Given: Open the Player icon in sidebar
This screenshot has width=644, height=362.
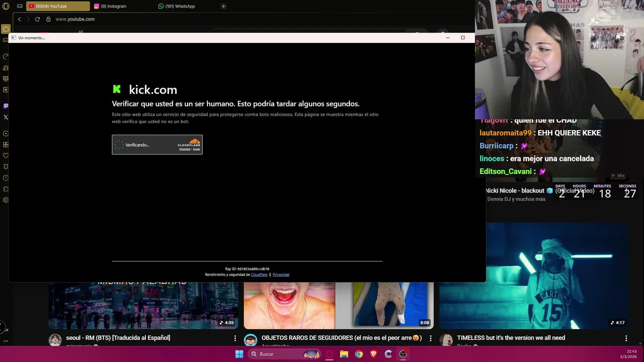Looking at the screenshot, I should pyautogui.click(x=6, y=134).
